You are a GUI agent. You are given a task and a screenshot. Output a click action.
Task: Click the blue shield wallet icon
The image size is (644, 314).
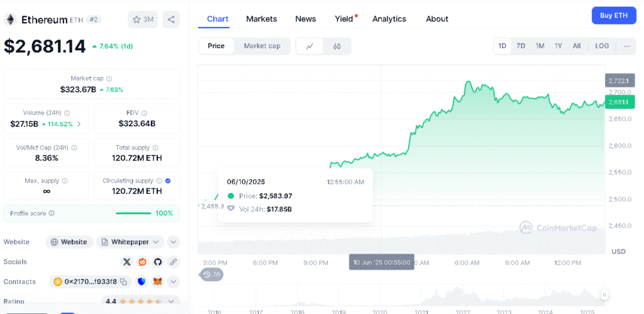[142, 282]
